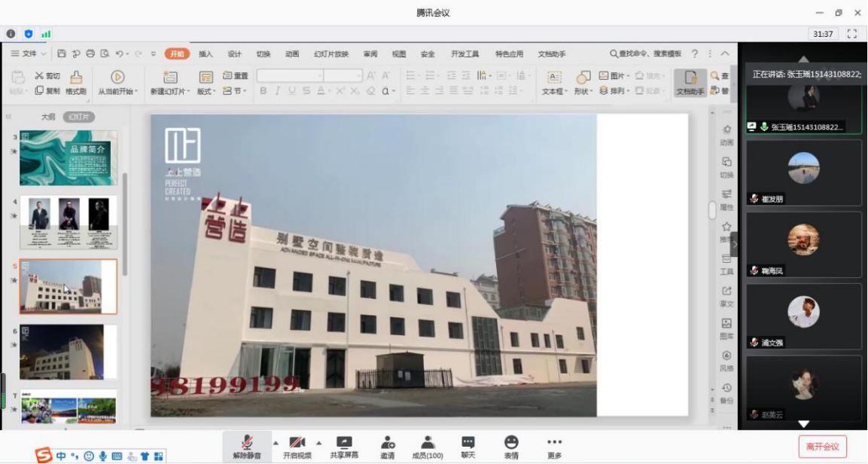Select slide 4 thumbnail with three portraits
This screenshot has height=464, width=868.
[x=68, y=223]
